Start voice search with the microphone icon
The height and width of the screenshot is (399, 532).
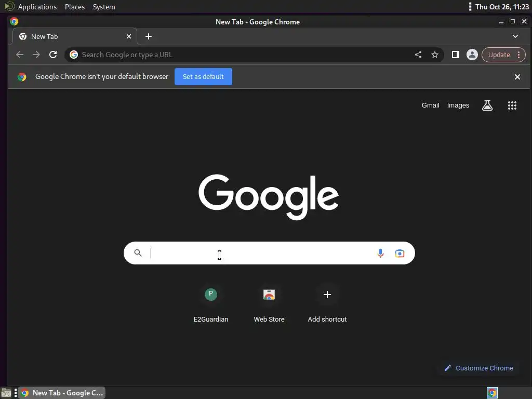(x=380, y=253)
